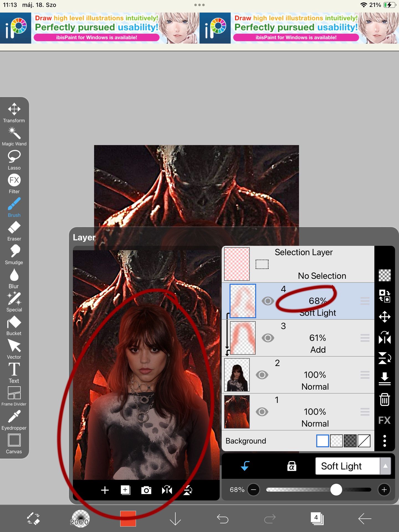Open the Canvas tool

[x=14, y=444]
